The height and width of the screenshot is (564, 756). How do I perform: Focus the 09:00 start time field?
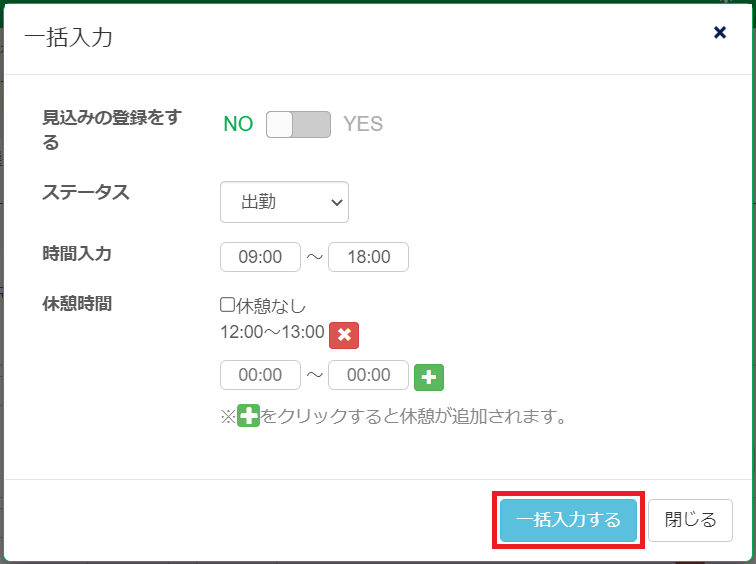click(261, 257)
